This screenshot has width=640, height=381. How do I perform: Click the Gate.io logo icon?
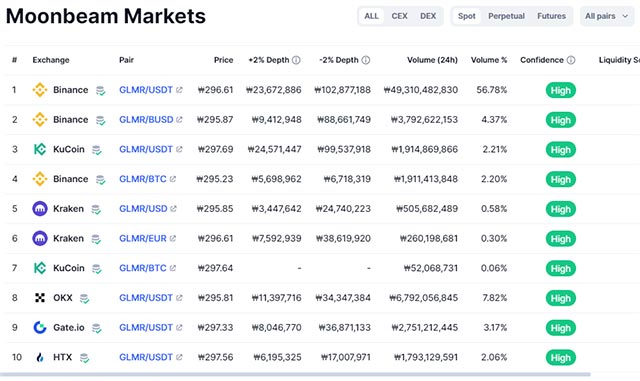[x=40, y=328]
